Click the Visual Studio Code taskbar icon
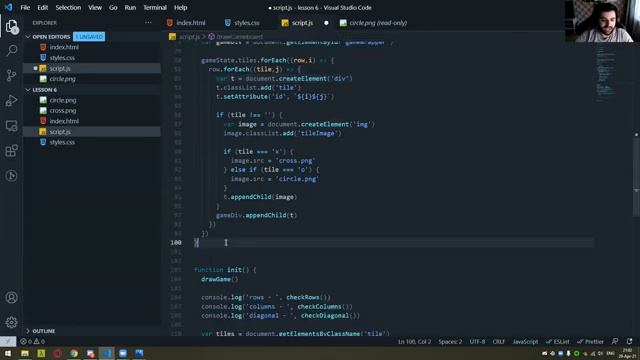 click(x=107, y=353)
